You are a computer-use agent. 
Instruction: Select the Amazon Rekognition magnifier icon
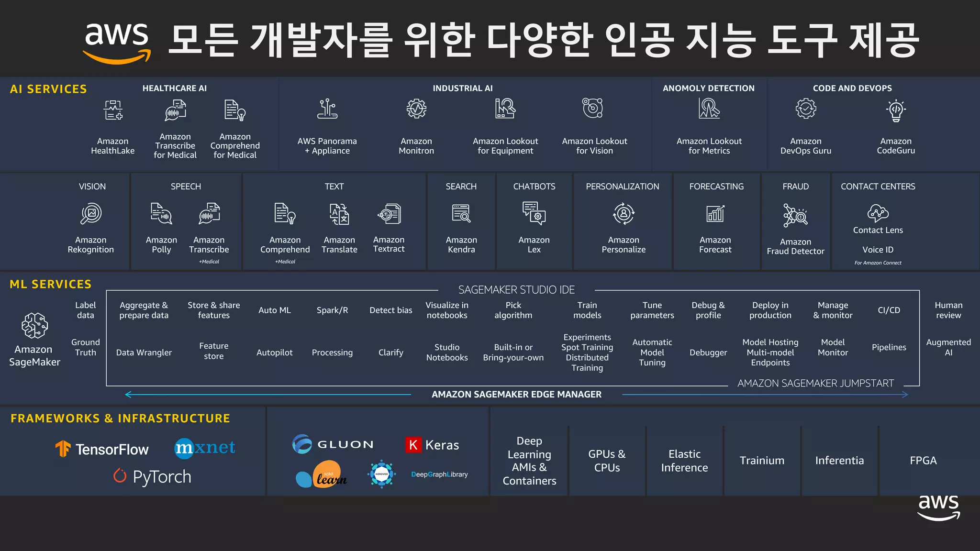(x=91, y=213)
